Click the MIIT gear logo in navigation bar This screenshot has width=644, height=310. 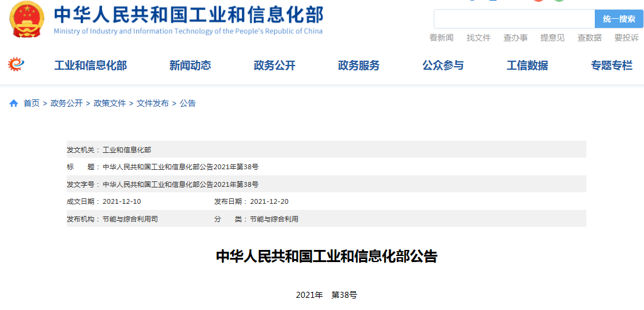click(16, 64)
